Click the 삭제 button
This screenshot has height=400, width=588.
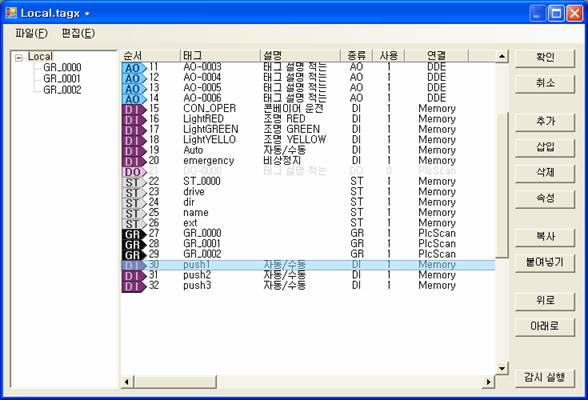coord(545,173)
